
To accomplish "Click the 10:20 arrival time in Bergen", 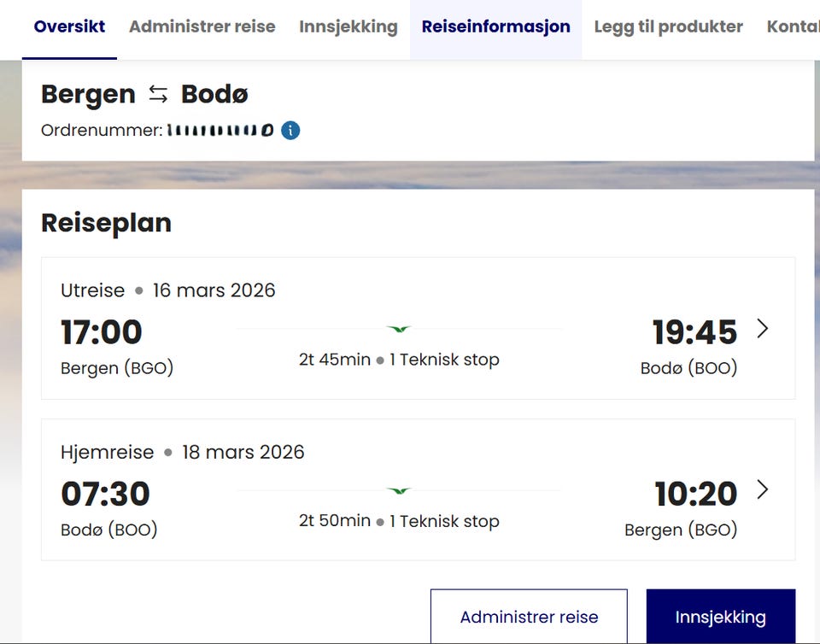I will click(x=695, y=495).
